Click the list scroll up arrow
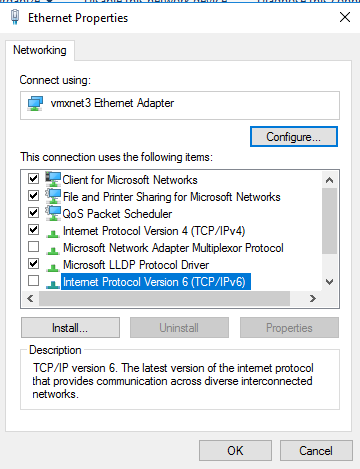This screenshot has width=360, height=469. (329, 180)
